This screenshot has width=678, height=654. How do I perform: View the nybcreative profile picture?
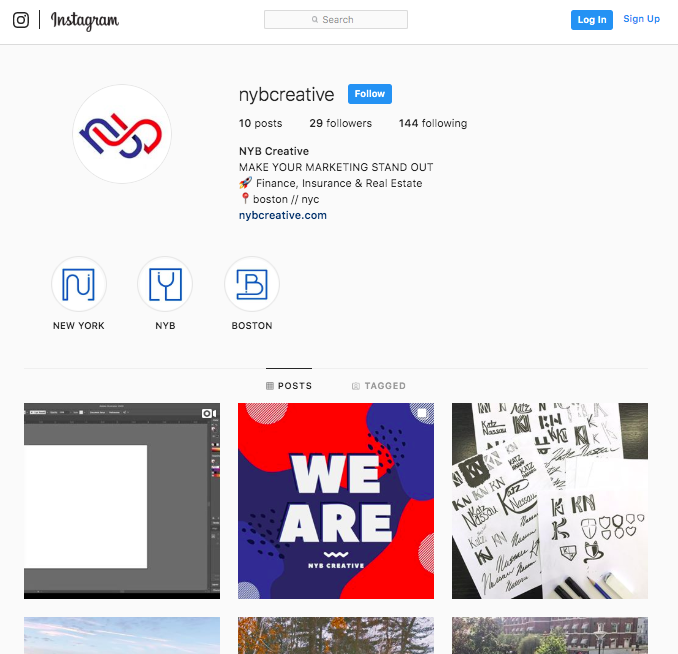point(122,134)
